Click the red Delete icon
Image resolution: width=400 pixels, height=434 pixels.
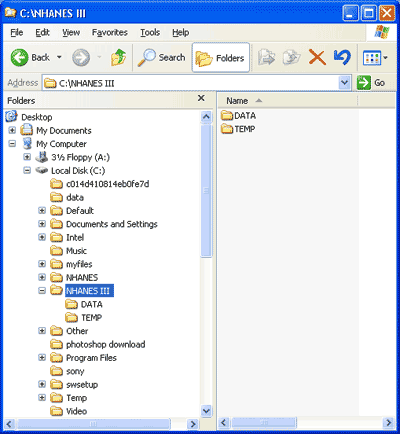tap(317, 57)
